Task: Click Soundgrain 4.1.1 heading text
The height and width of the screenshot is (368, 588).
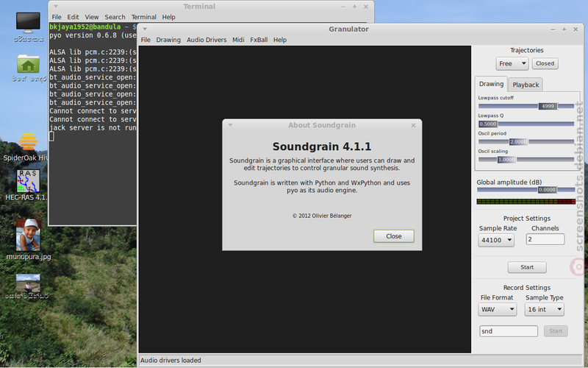Action: 322,146
